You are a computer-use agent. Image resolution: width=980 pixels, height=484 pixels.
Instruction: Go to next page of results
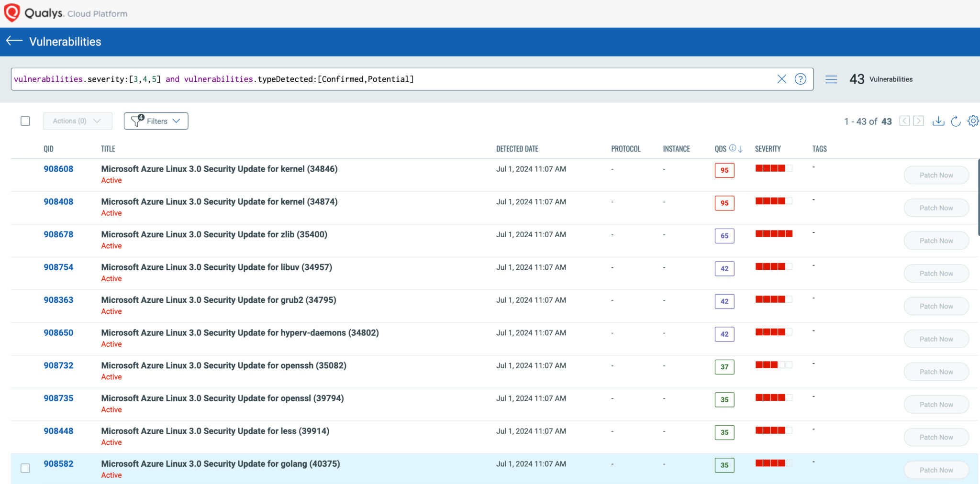click(919, 121)
